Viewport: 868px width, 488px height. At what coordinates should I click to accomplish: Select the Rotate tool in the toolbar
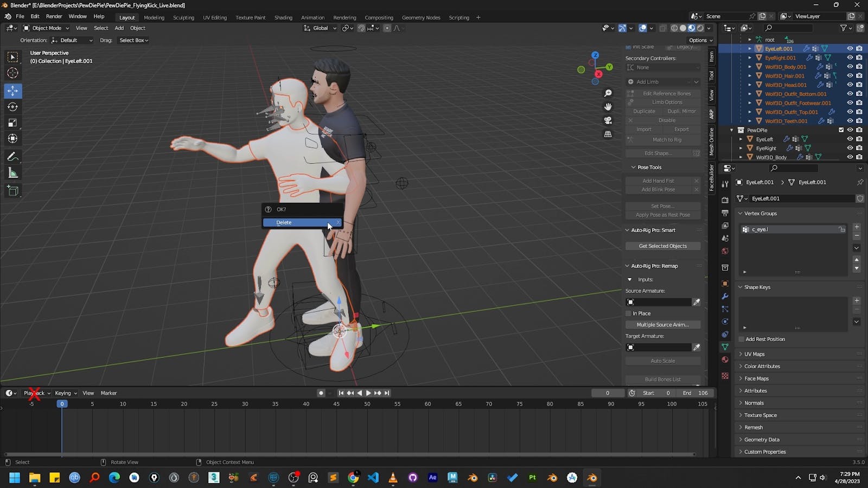tap(13, 107)
